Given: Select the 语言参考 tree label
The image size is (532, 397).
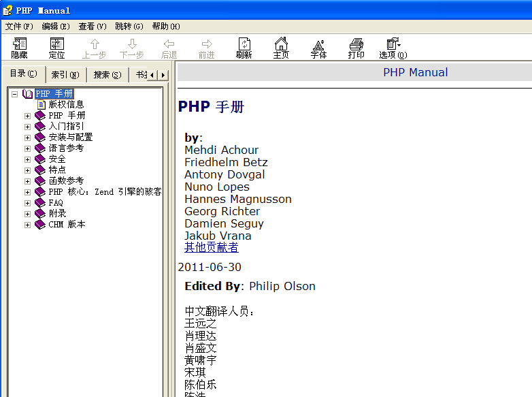Looking at the screenshot, I should pyautogui.click(x=66, y=148).
